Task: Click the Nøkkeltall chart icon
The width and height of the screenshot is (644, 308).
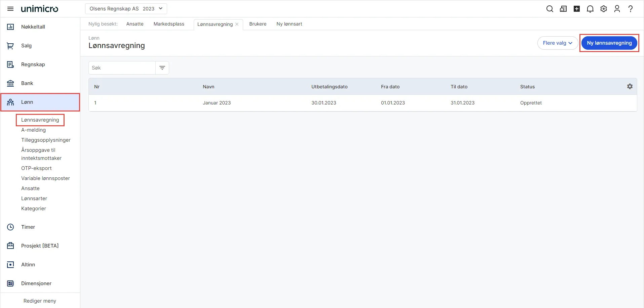Action: 10,27
